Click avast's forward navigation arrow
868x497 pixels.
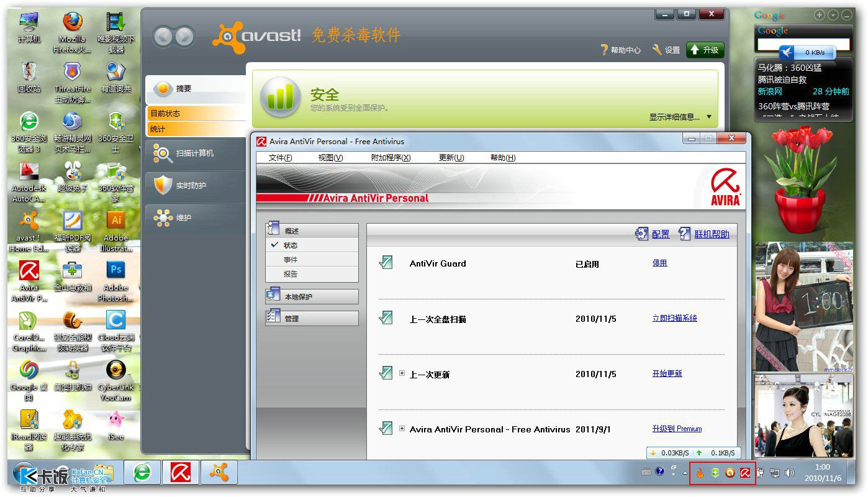pyautogui.click(x=184, y=37)
